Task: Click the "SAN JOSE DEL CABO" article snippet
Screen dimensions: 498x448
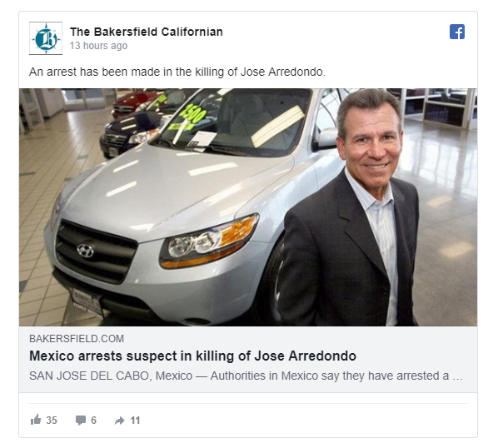Action: (246, 376)
